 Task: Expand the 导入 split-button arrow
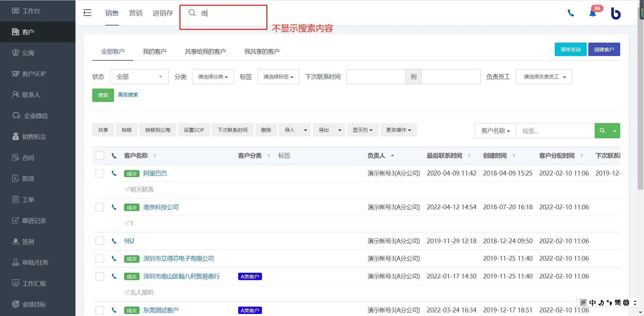tap(305, 130)
